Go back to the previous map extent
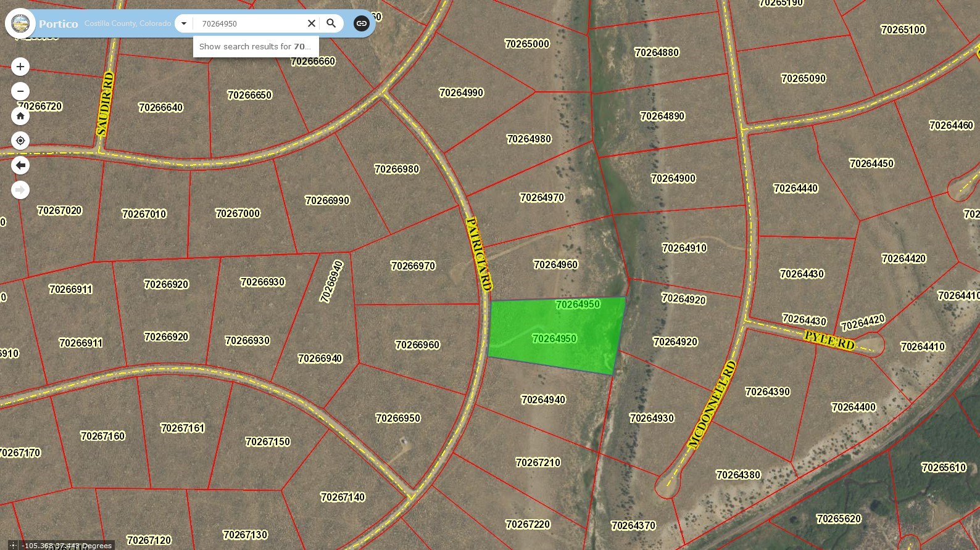 (20, 165)
